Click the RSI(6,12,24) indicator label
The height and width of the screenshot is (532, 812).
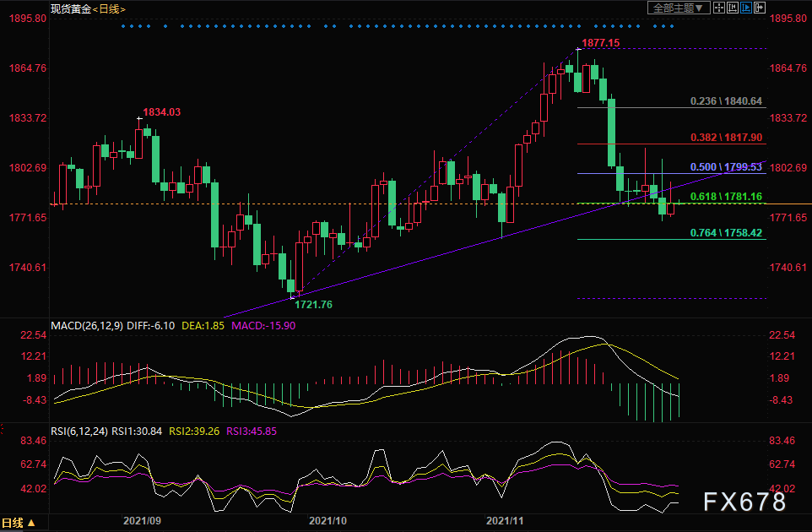[79, 431]
